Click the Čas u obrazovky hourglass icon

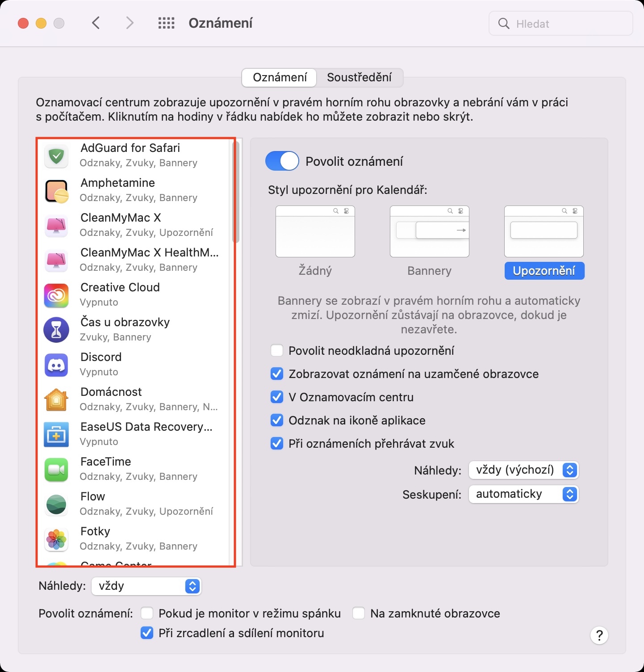pos(56,330)
